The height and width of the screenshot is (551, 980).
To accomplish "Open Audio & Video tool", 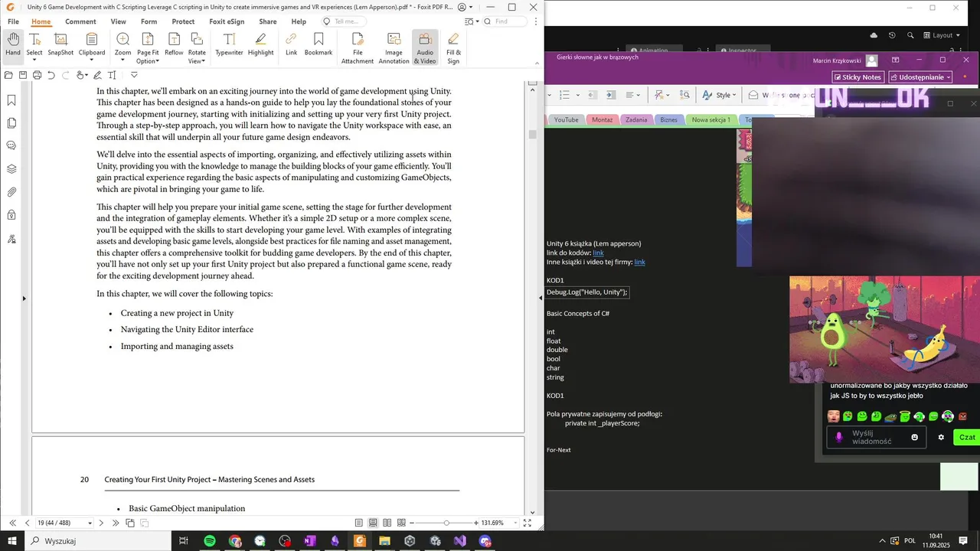I will [425, 48].
